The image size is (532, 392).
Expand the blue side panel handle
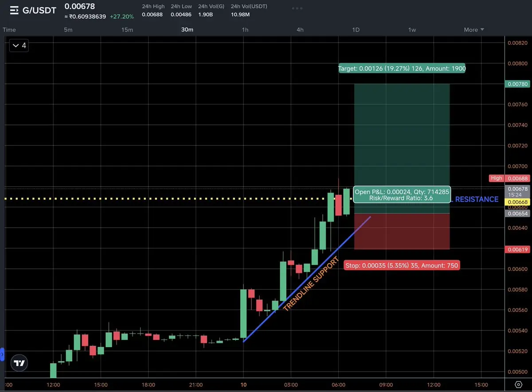click(2, 354)
